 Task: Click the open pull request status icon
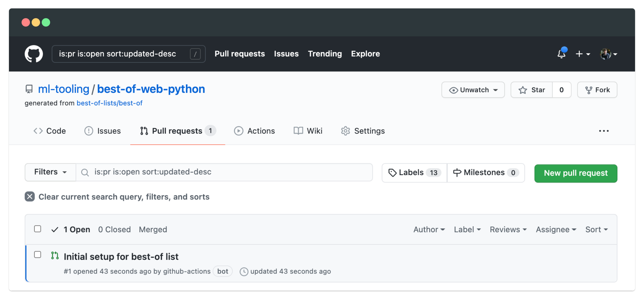click(x=55, y=256)
